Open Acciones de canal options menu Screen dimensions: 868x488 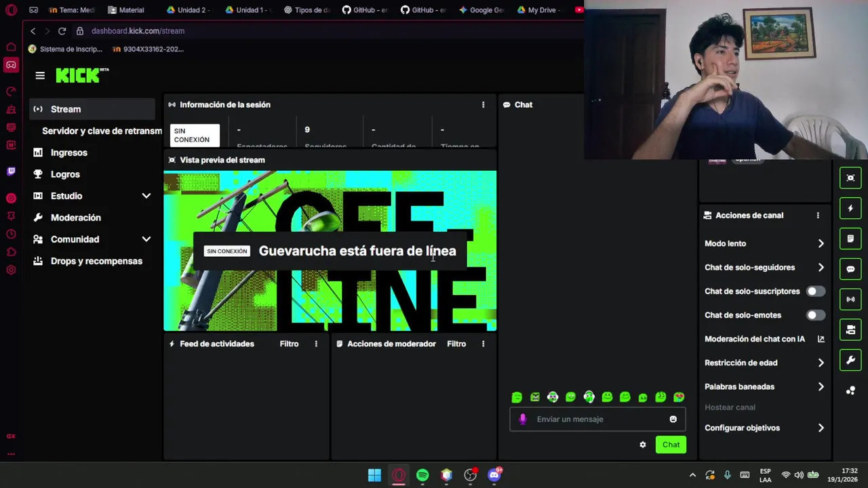point(818,216)
